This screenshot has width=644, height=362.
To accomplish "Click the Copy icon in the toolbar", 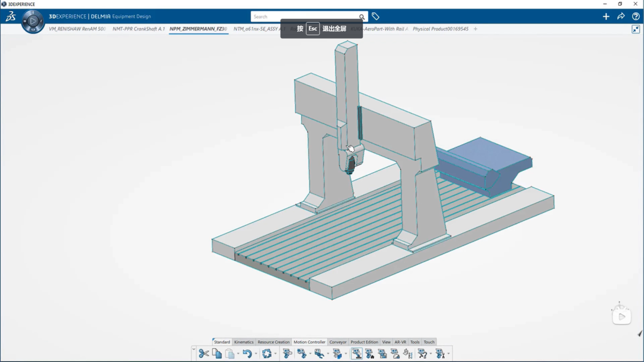I will (x=217, y=353).
